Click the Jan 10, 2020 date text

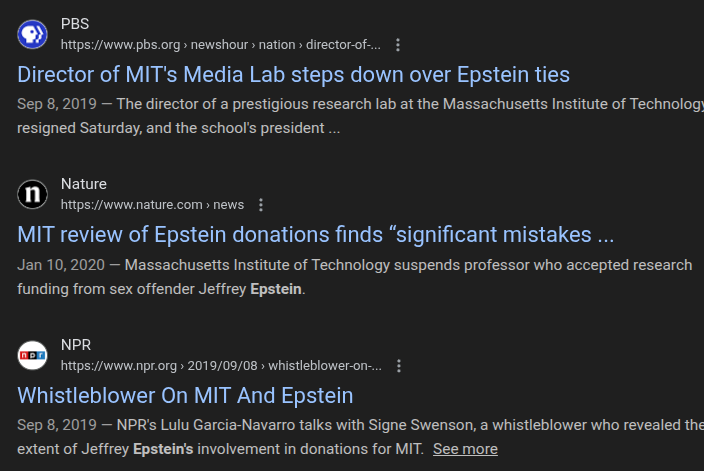coord(56,265)
